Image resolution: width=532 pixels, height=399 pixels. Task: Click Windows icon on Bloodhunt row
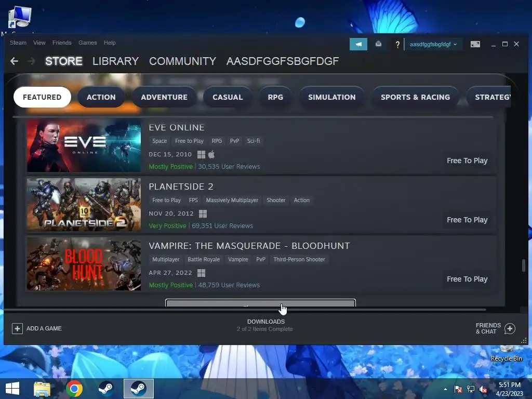pos(201,273)
